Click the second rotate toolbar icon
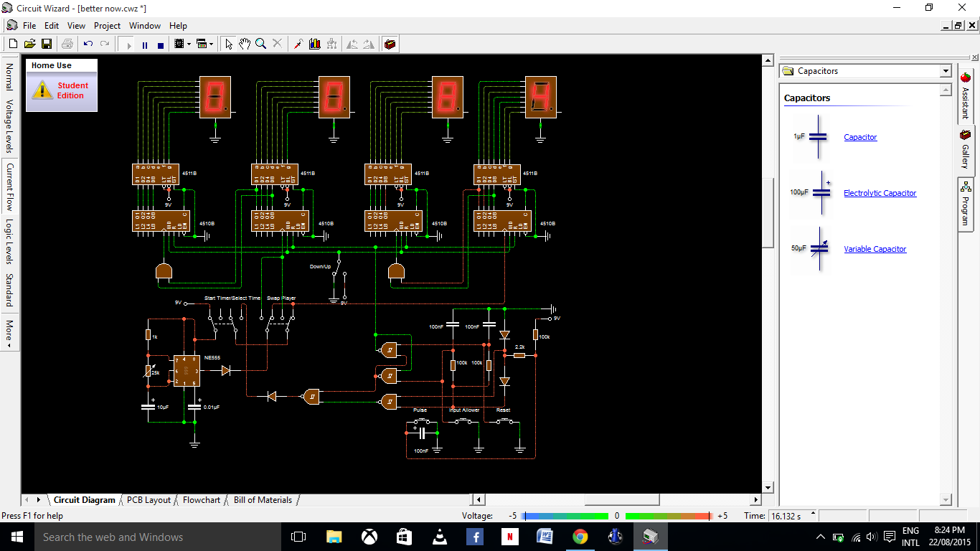 point(369,44)
